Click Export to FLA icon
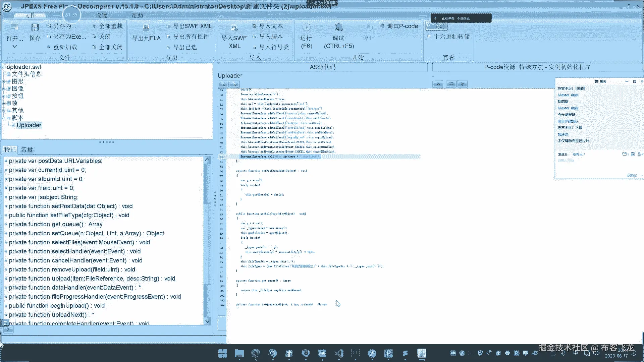Viewport: 644px width, 362px height. pos(146,28)
